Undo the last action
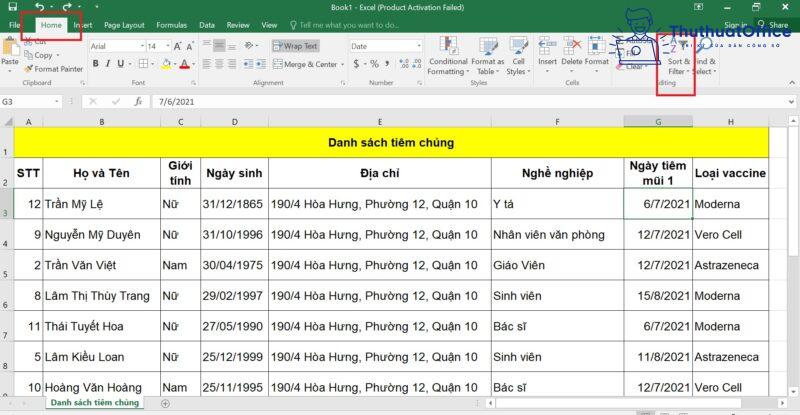The height and width of the screenshot is (415, 800). tap(40, 7)
